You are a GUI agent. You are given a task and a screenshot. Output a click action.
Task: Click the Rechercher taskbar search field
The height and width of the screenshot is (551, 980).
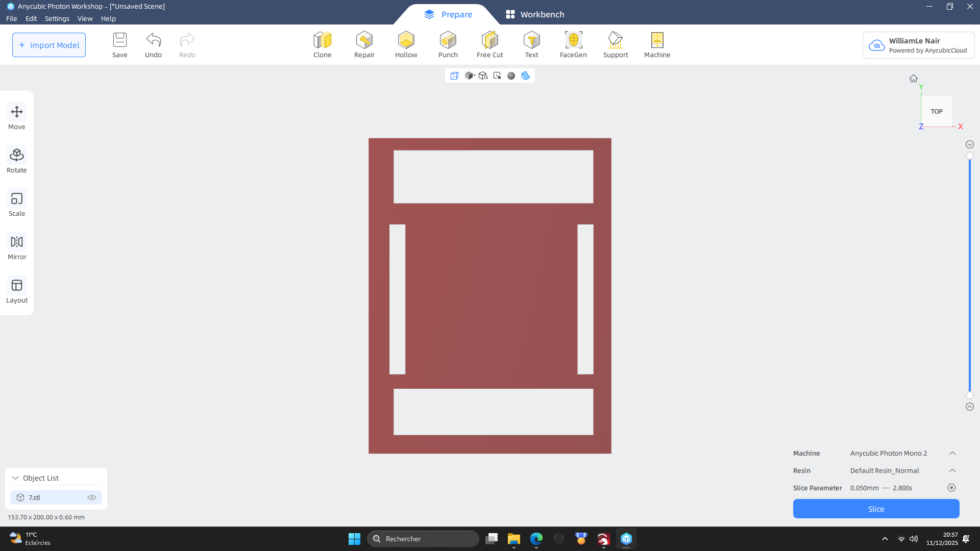423,539
